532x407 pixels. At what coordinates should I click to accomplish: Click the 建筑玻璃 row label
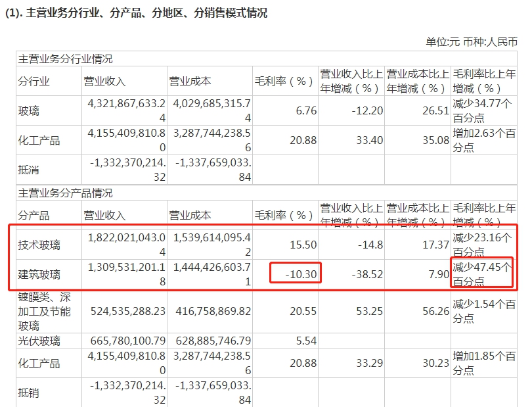point(39,274)
